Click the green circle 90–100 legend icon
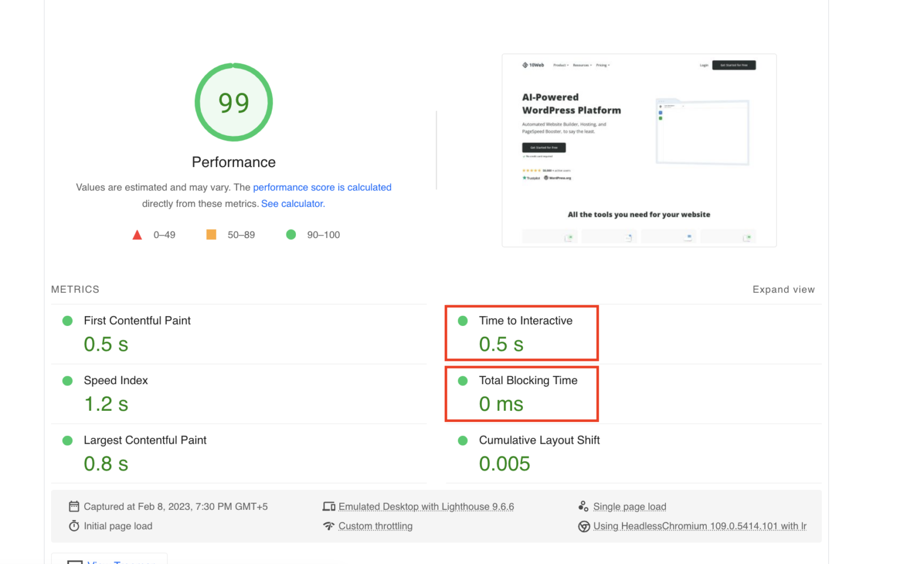 pyautogui.click(x=292, y=234)
